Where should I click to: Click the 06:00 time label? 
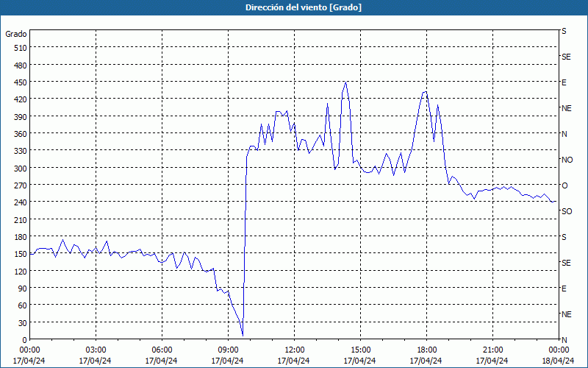pos(162,350)
